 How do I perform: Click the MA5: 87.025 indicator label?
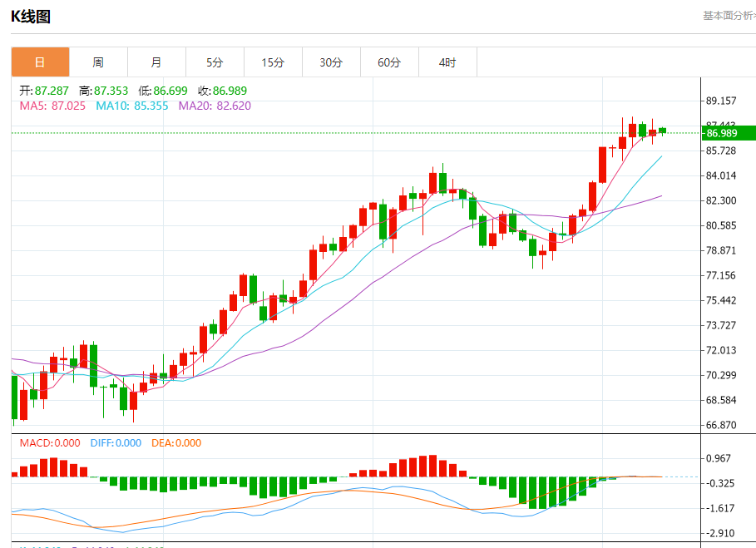[x=52, y=106]
